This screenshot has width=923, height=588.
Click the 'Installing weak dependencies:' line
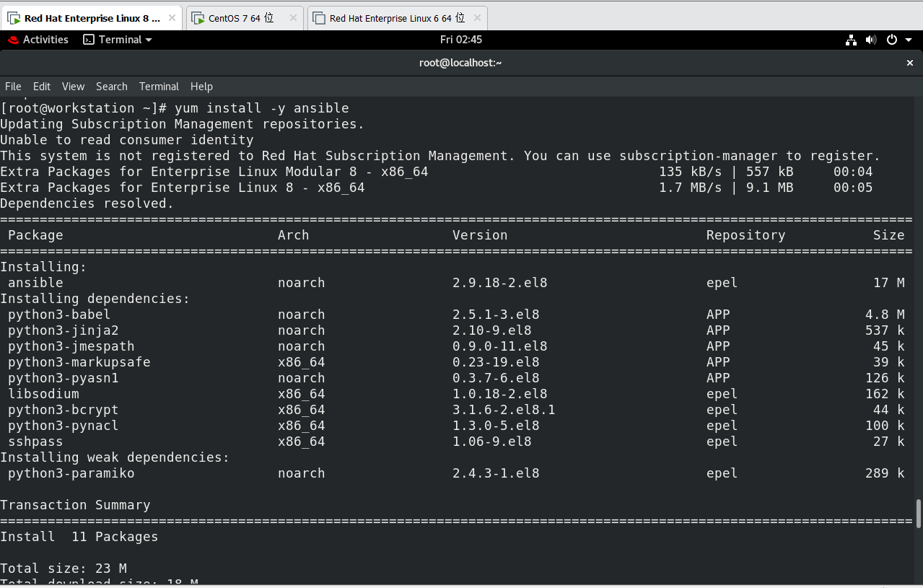115,457
